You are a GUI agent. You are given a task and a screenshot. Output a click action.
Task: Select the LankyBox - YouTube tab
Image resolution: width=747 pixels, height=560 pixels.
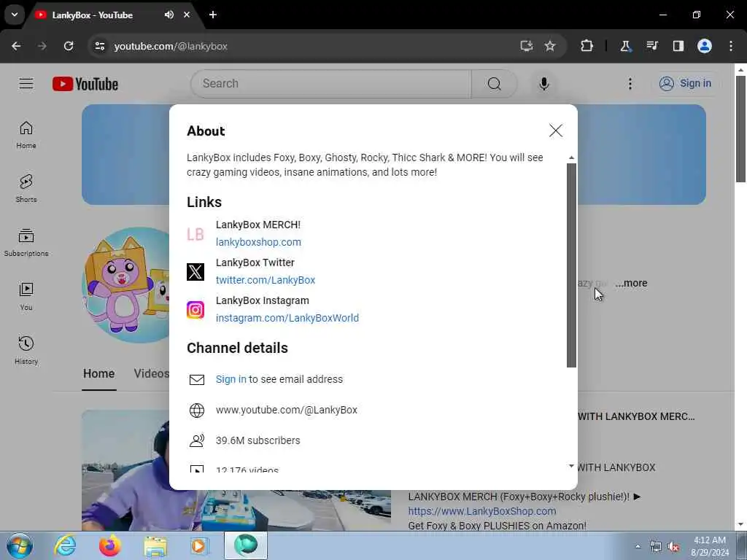point(93,15)
